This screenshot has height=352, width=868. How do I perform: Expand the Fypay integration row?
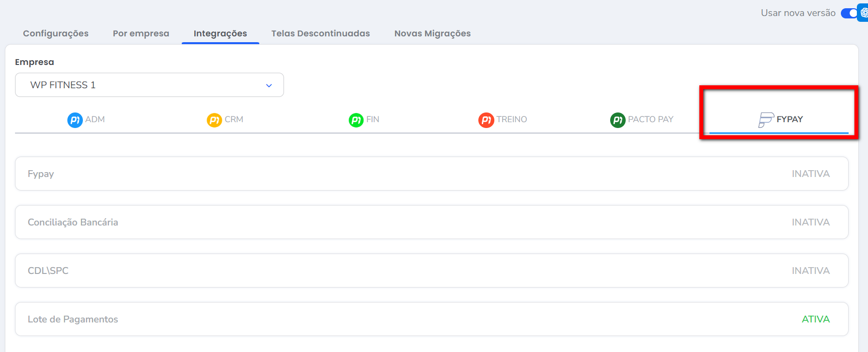coord(431,174)
